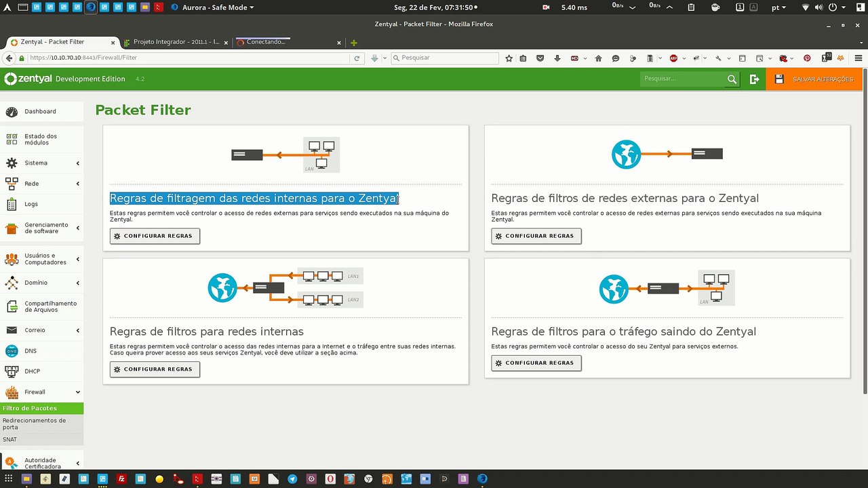
Task: Click the Pinterest toolbar icon
Action: click(x=807, y=58)
